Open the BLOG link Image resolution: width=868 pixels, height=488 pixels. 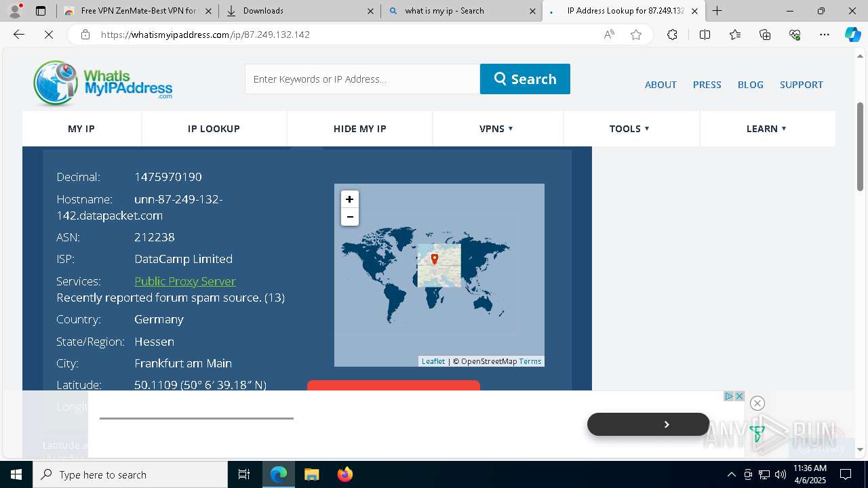(750, 85)
